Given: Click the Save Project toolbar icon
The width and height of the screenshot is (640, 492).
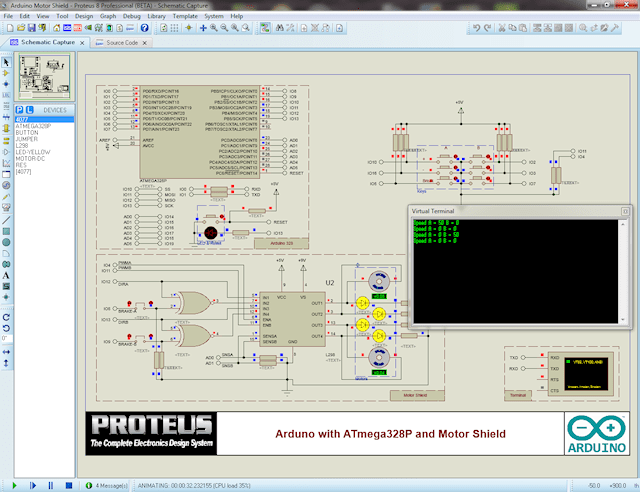Looking at the screenshot, I should click(33, 30).
